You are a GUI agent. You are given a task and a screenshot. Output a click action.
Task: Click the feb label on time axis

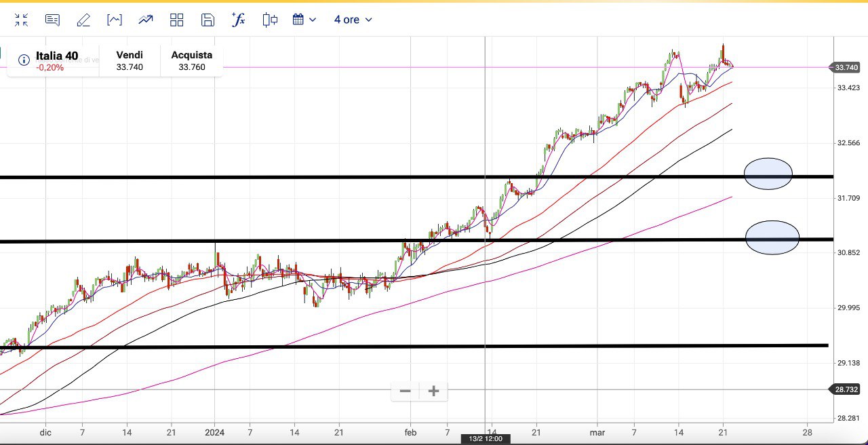410,432
